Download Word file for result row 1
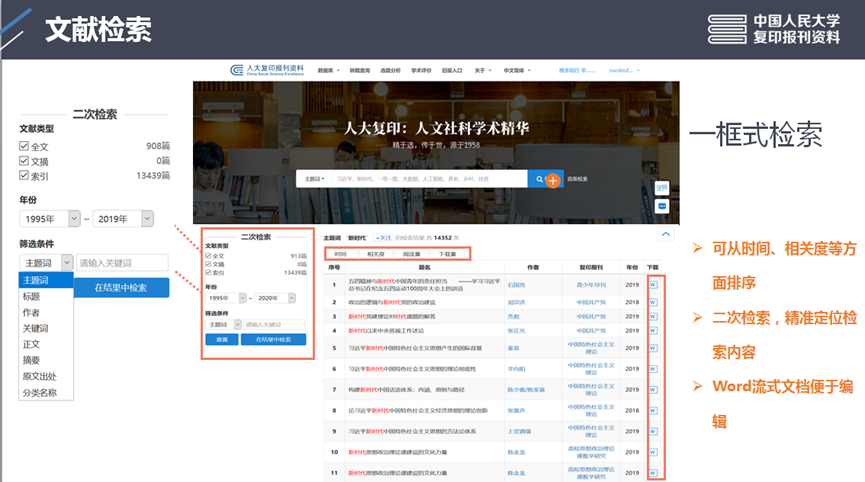Image resolution: width=865 pixels, height=482 pixels. (x=653, y=285)
